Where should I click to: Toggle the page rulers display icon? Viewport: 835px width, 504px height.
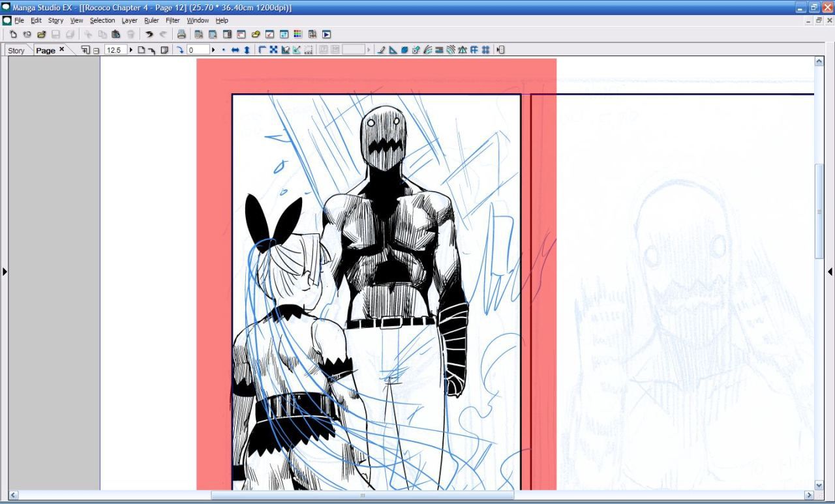pyautogui.click(x=262, y=50)
